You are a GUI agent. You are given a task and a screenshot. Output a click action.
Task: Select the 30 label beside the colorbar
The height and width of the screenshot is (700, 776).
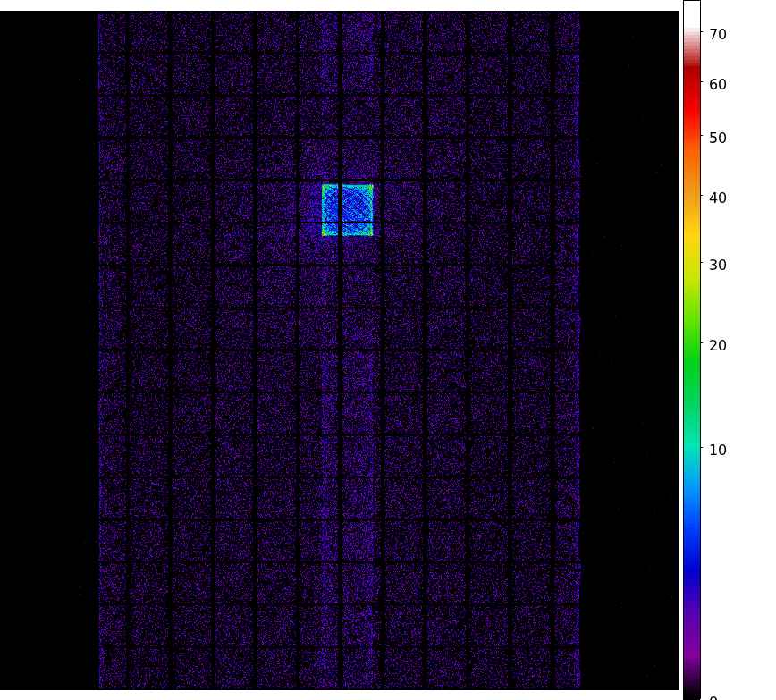[x=718, y=265]
